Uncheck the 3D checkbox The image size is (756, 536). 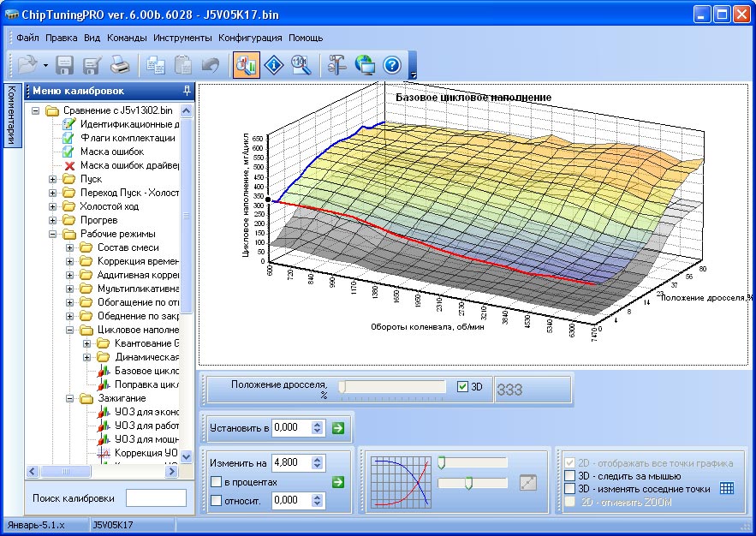(x=463, y=387)
